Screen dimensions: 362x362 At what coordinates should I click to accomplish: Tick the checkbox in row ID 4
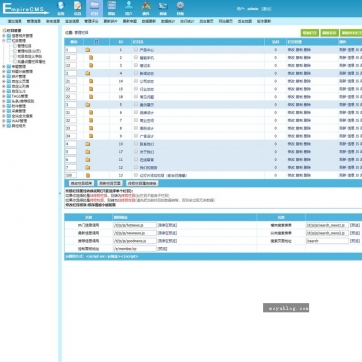coord(136,73)
